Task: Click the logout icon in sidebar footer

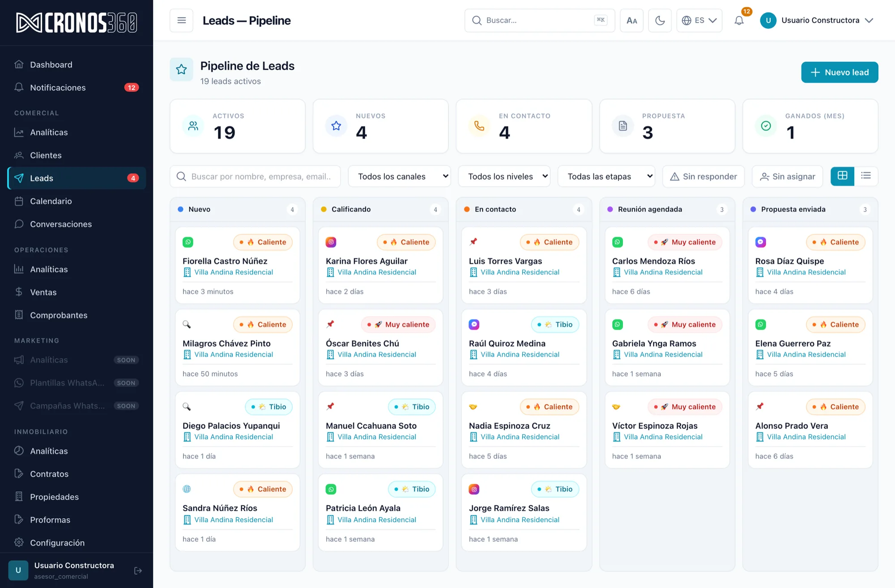Action: pyautogui.click(x=138, y=571)
